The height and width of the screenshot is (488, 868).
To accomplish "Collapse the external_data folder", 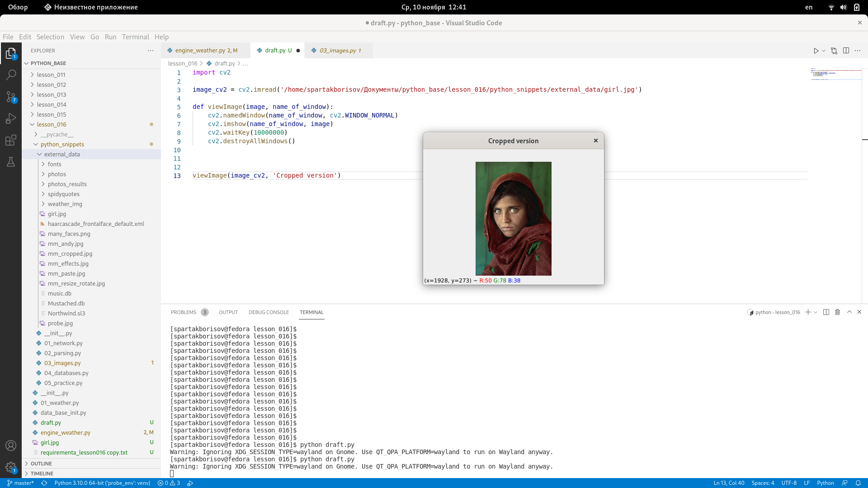I will click(x=62, y=154).
